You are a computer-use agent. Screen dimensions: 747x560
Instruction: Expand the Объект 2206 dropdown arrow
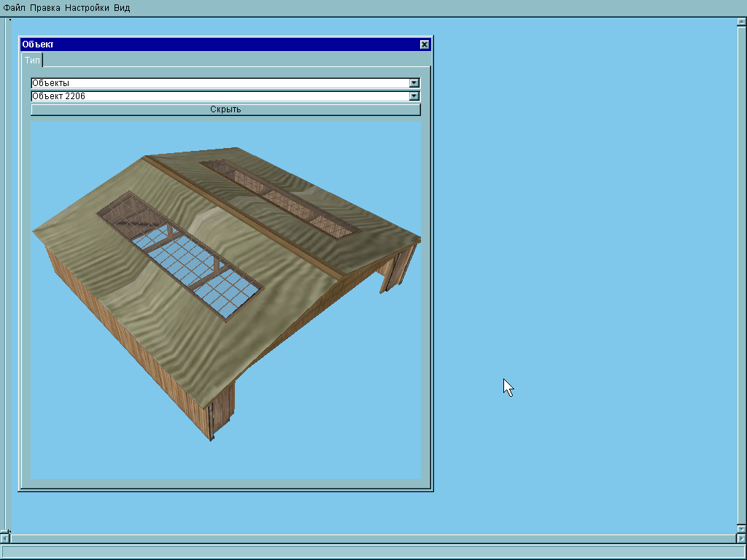(414, 96)
